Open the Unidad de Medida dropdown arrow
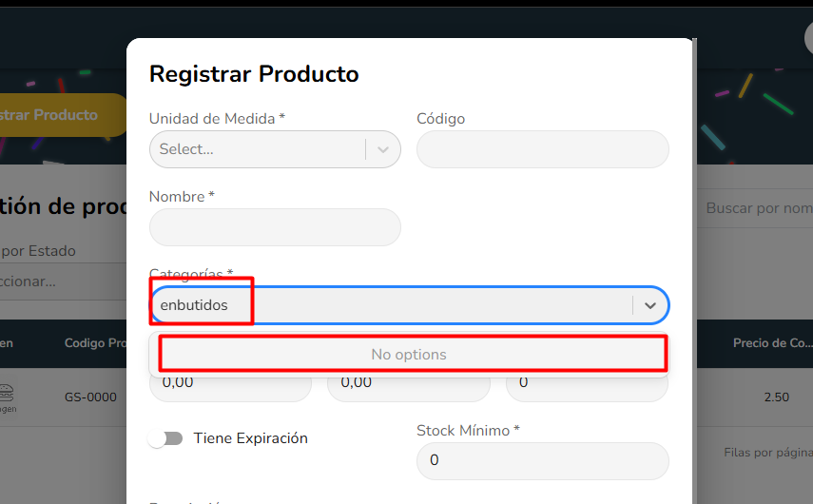Screen dimensions: 813x504 click(383, 149)
